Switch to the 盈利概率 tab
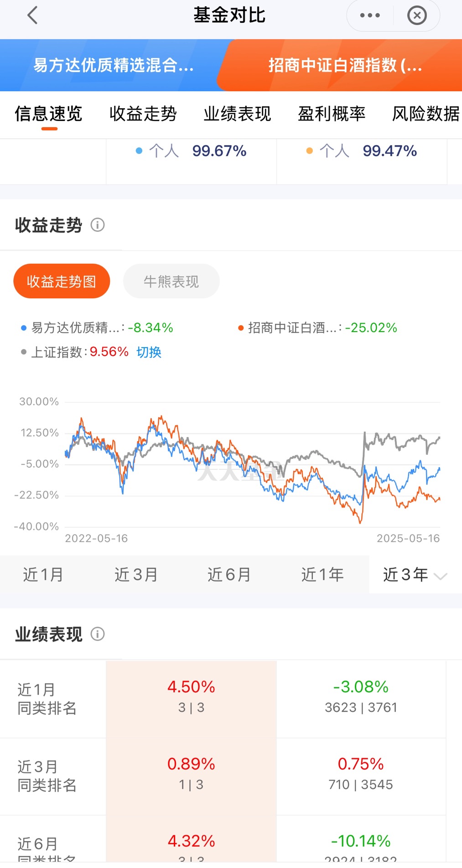This screenshot has height=868, width=462. point(332,114)
